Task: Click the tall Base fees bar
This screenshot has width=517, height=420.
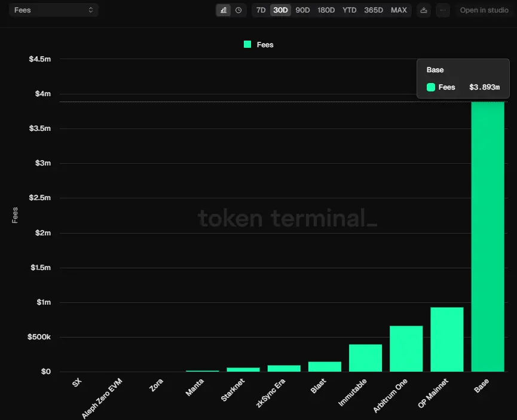Action: click(488, 239)
